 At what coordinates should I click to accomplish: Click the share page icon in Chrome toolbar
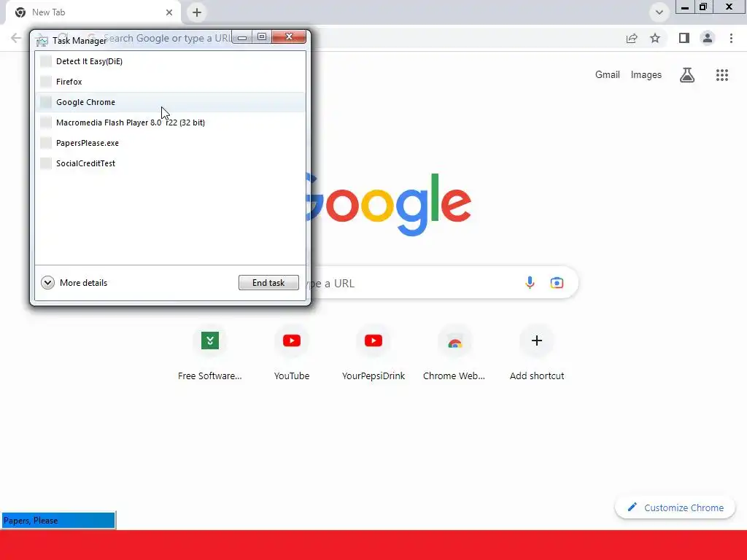(632, 38)
